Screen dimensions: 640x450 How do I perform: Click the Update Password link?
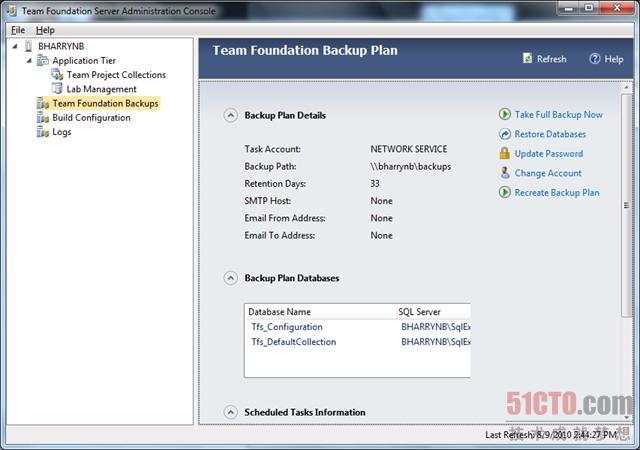[x=549, y=154]
